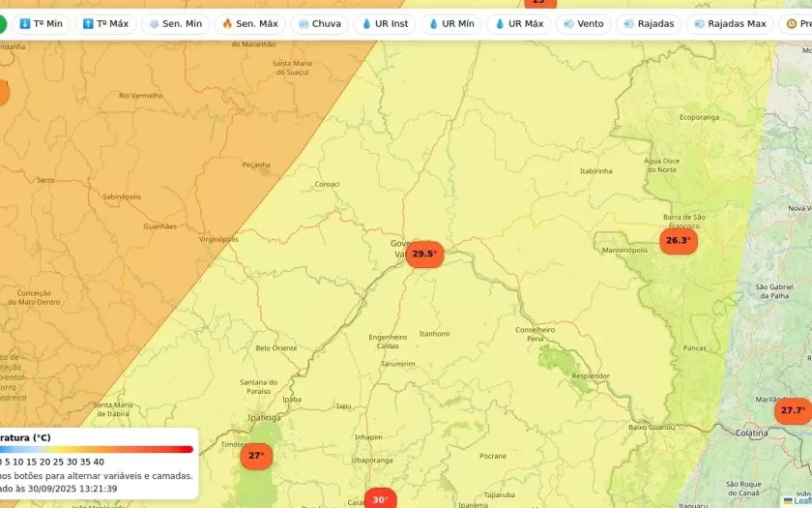
Task: Select the Tº Min variable button
Action: [41, 24]
